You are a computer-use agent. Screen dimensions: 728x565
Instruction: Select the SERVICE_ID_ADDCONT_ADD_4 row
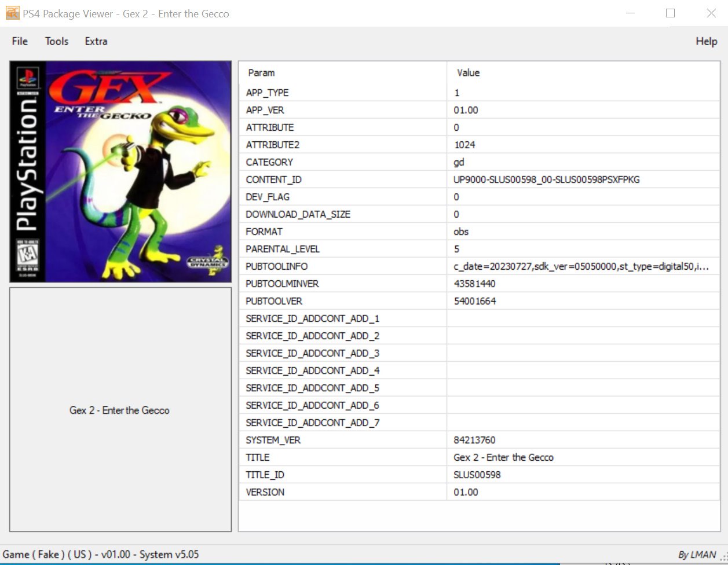pos(480,370)
